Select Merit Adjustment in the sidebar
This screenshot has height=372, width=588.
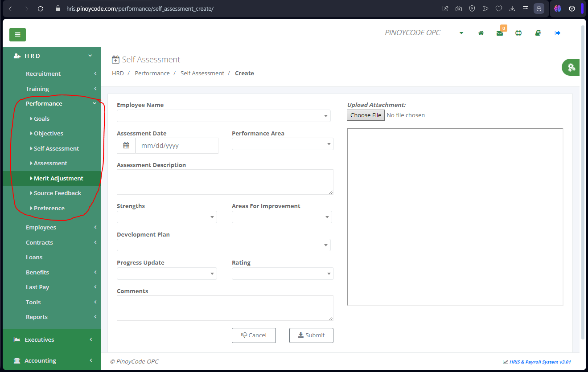point(52,178)
